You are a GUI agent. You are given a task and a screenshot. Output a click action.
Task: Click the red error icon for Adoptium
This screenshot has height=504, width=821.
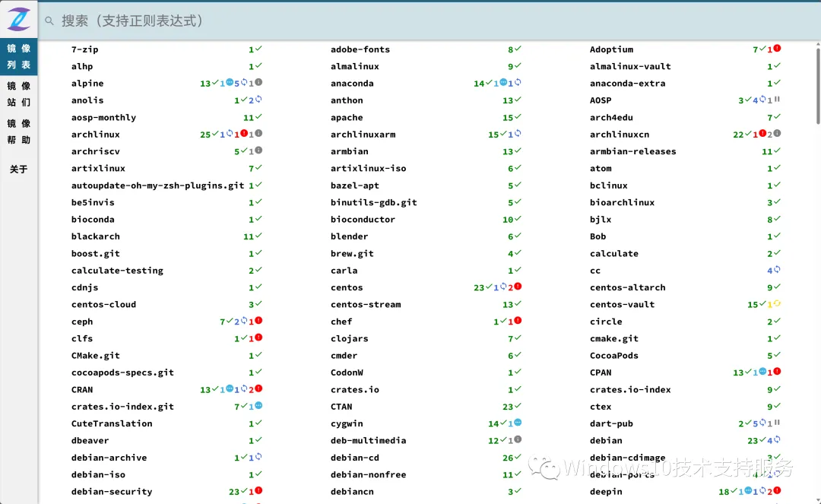pos(777,48)
